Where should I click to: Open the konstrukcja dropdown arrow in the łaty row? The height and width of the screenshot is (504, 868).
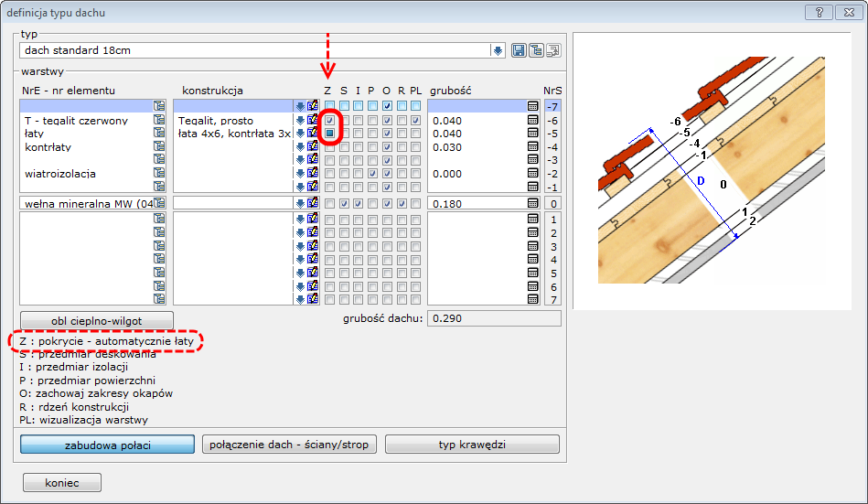[x=299, y=134]
